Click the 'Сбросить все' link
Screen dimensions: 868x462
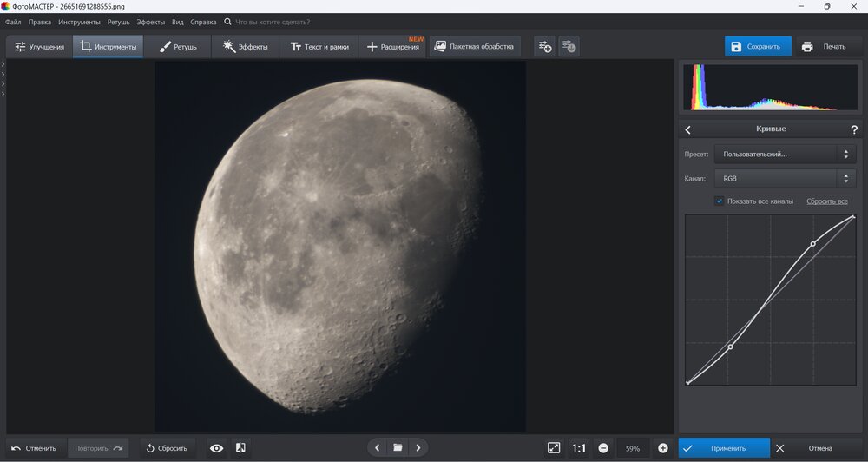click(826, 201)
